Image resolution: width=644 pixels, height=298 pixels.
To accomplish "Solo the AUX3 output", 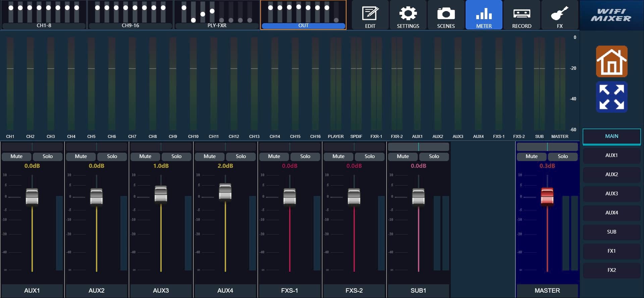I will tap(176, 156).
